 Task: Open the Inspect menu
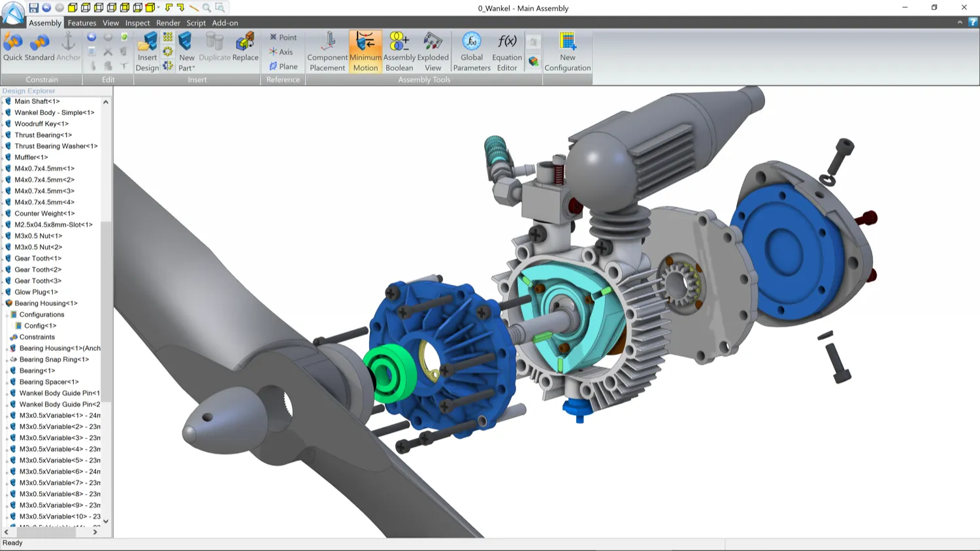coord(137,23)
